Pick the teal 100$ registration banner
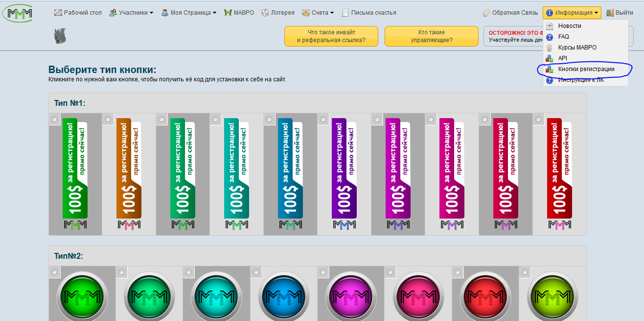This screenshot has height=321, width=644. (x=236, y=174)
